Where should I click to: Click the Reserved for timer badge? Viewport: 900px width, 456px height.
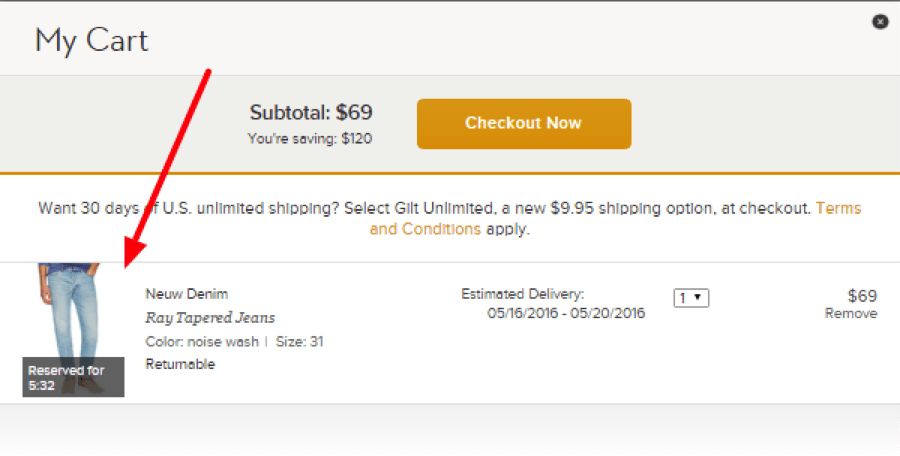73,377
